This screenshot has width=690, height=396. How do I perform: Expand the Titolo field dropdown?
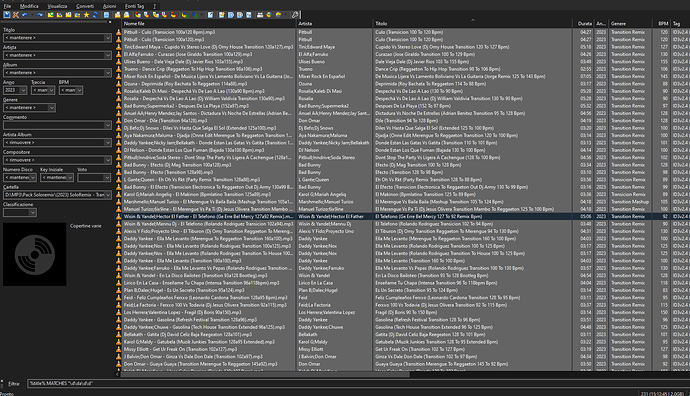click(108, 38)
